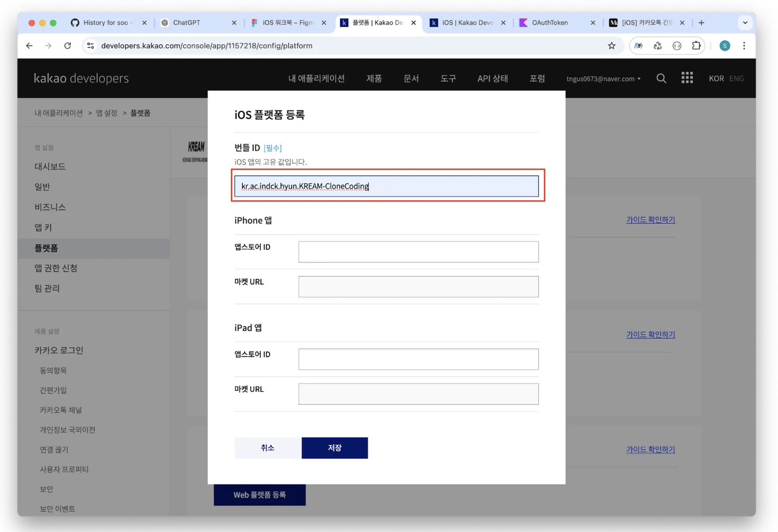Select 개인정보 국외이전 in sidebar

coord(68,430)
